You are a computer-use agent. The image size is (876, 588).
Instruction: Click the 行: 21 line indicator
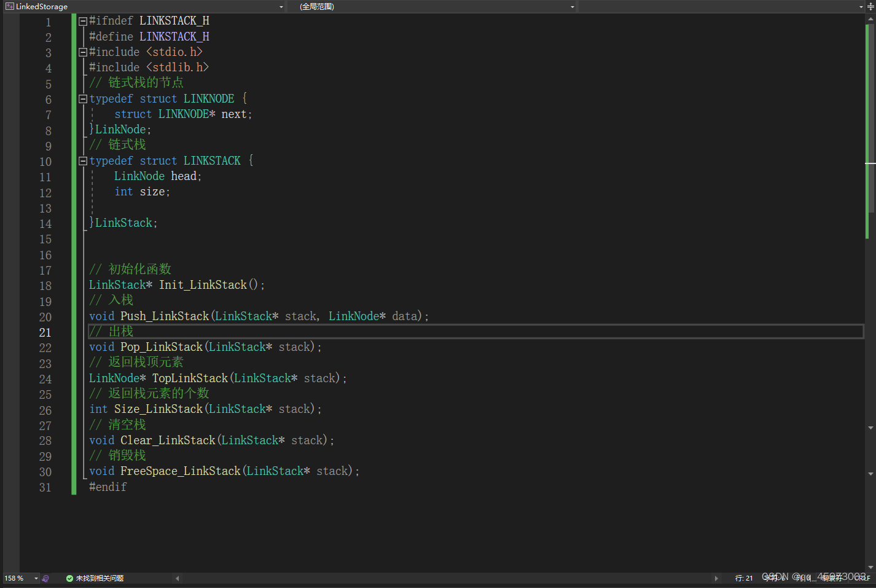click(x=744, y=578)
